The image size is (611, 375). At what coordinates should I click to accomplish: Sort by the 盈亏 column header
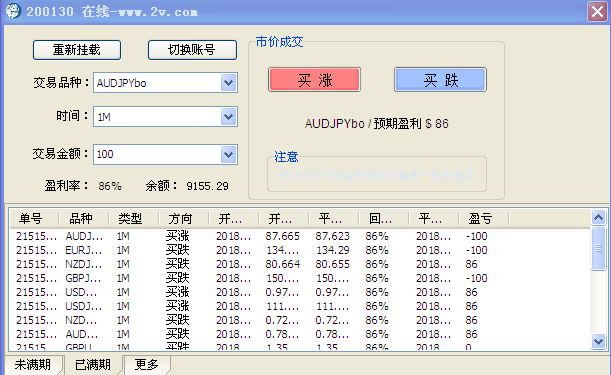[x=484, y=219]
